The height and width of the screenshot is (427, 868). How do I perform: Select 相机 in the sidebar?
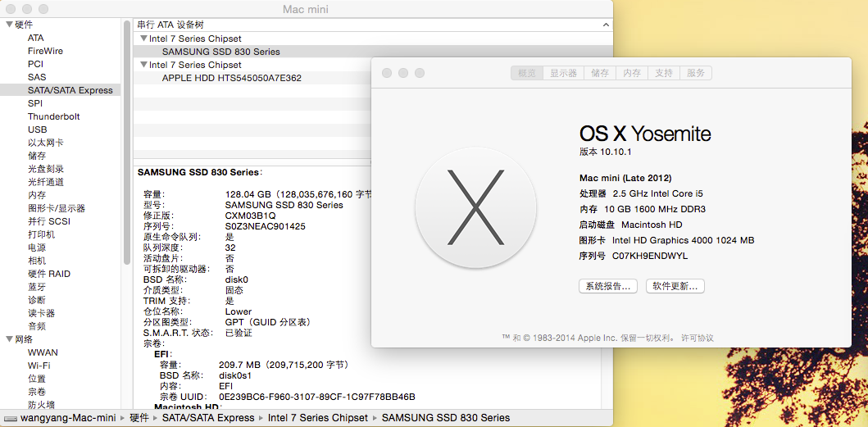37,261
